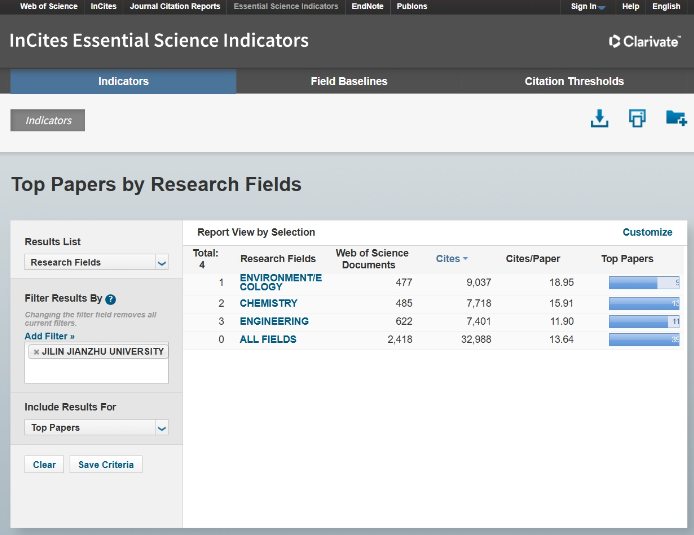Click the Top Papers bar for ALL FIELDS

644,340
